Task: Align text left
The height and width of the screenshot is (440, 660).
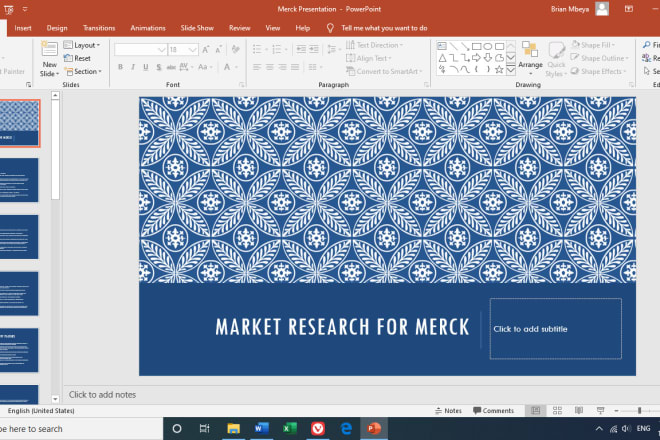Action: (257, 67)
